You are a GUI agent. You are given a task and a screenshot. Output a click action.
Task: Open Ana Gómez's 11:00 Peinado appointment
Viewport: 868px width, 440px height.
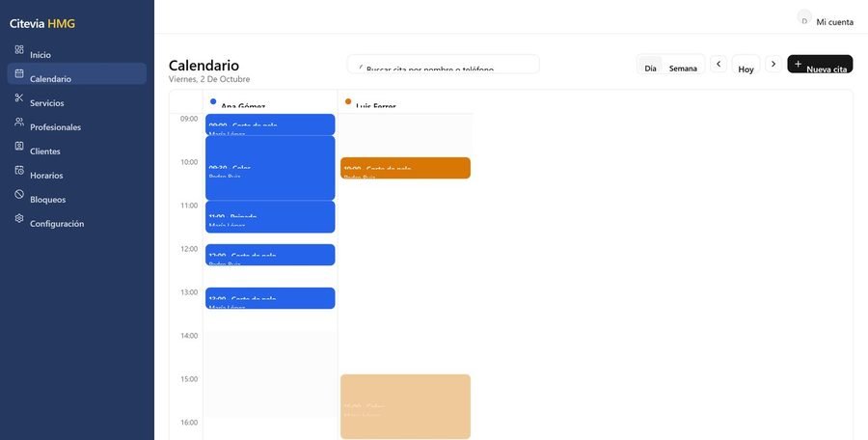270,217
